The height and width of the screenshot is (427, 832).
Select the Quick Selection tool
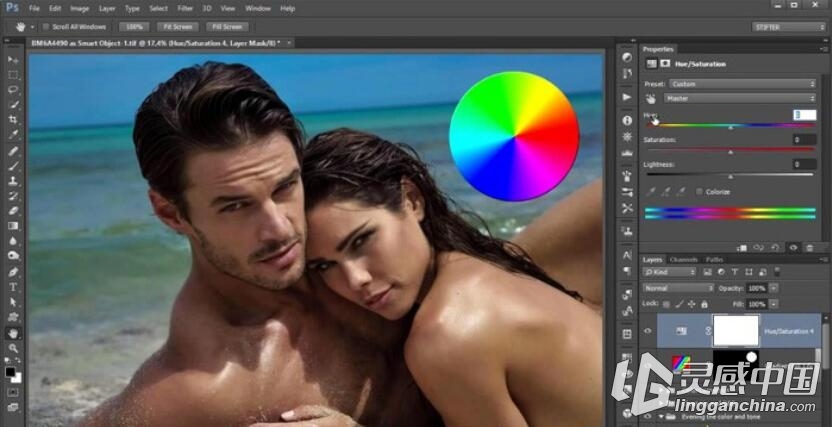coord(13,104)
